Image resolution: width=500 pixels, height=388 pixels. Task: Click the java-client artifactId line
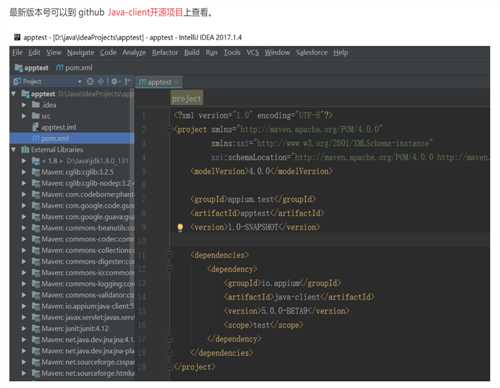click(x=299, y=297)
